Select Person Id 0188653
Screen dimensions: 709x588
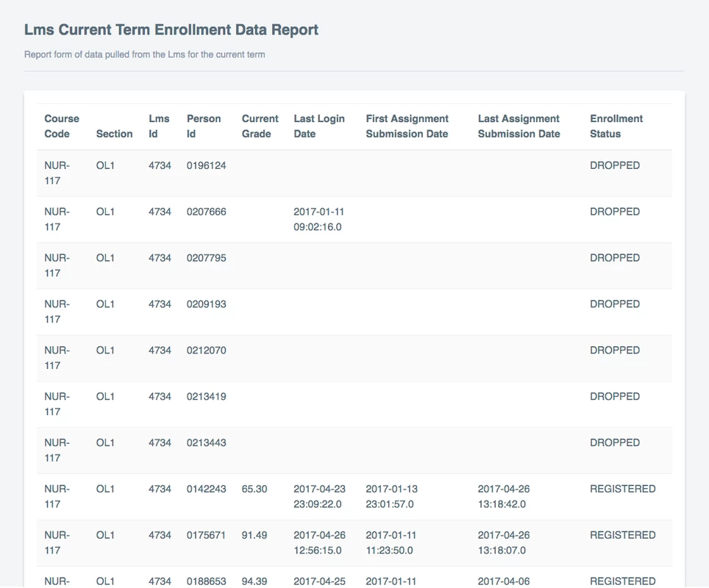(x=206, y=581)
